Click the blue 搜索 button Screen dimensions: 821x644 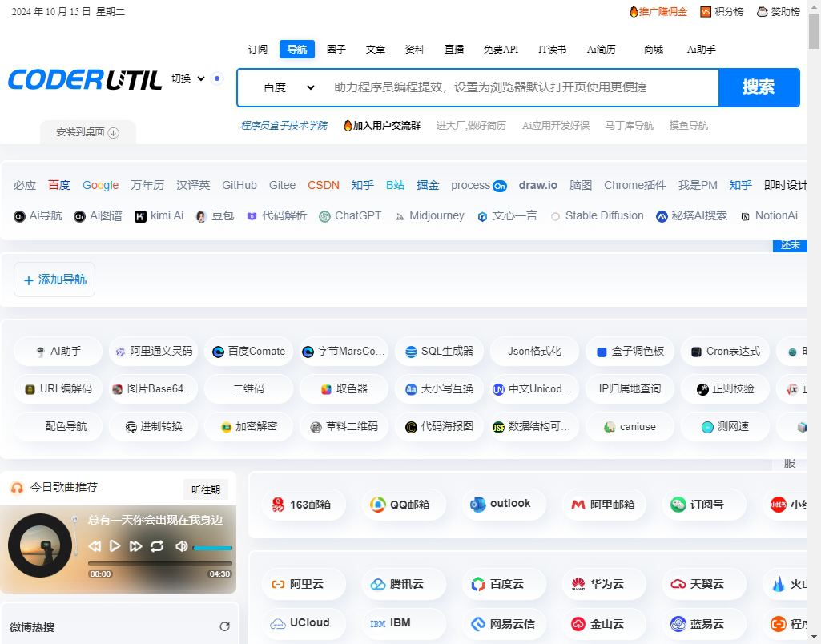pos(759,87)
